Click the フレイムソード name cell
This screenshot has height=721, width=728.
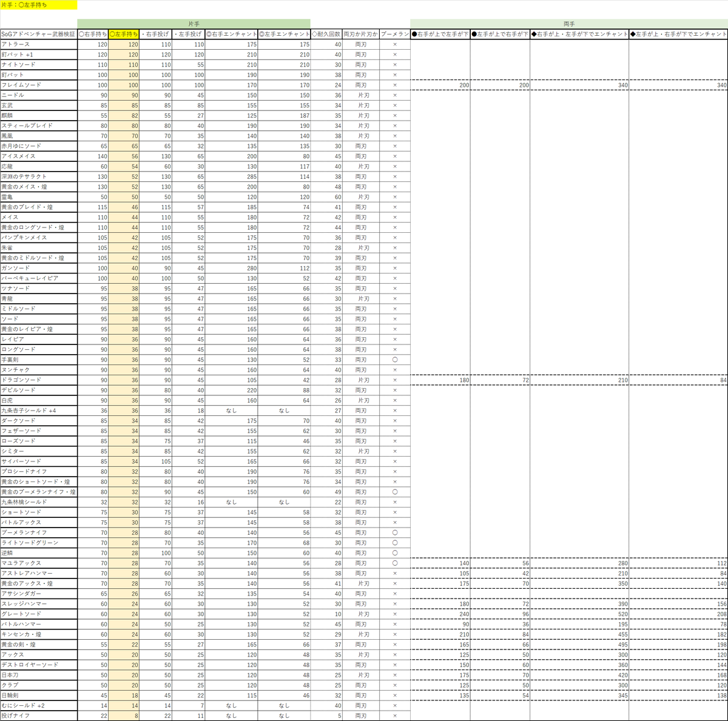(x=39, y=85)
